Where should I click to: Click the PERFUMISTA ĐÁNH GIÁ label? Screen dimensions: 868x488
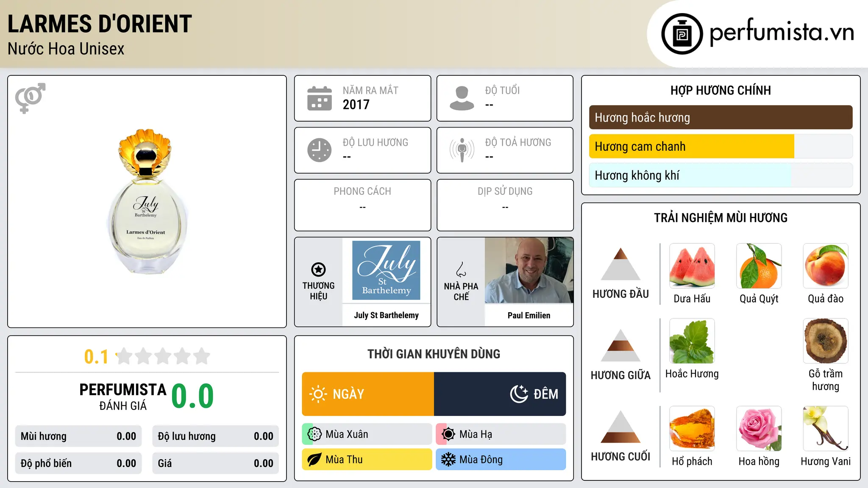[x=123, y=396]
